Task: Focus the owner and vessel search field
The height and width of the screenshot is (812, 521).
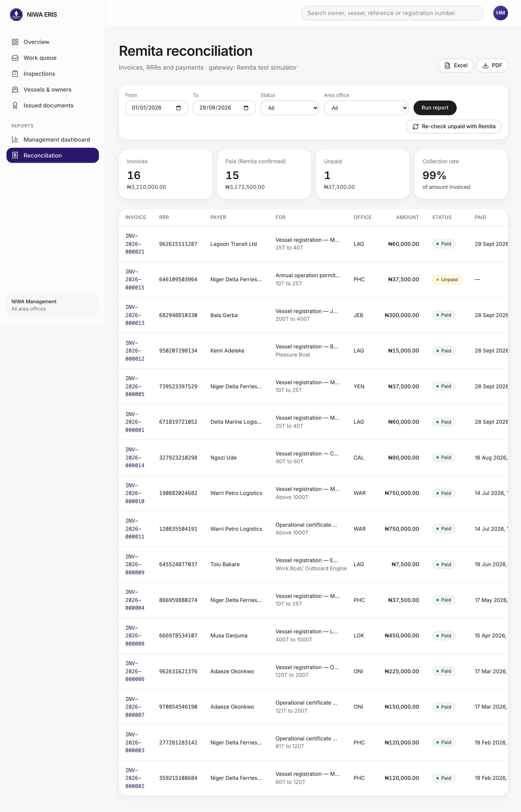Action: (392, 13)
